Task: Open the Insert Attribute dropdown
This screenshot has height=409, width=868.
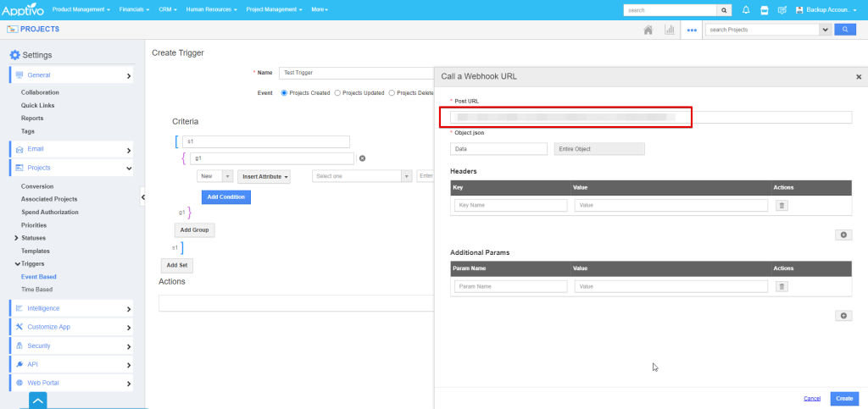Action: click(x=264, y=176)
